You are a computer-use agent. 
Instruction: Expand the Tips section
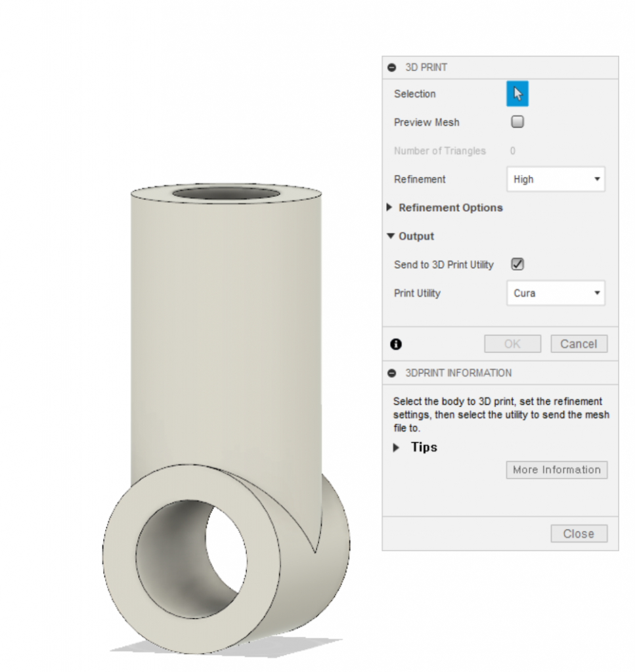click(415, 447)
